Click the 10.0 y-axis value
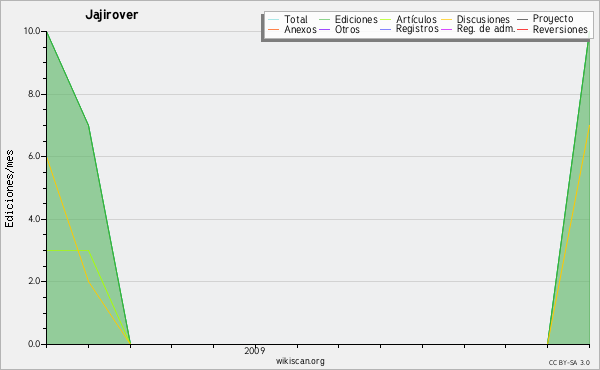The height and width of the screenshot is (370, 600). (x=32, y=31)
